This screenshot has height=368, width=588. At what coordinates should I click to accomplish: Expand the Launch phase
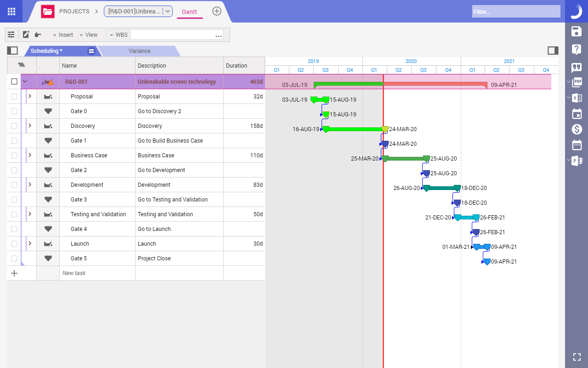[x=30, y=243]
